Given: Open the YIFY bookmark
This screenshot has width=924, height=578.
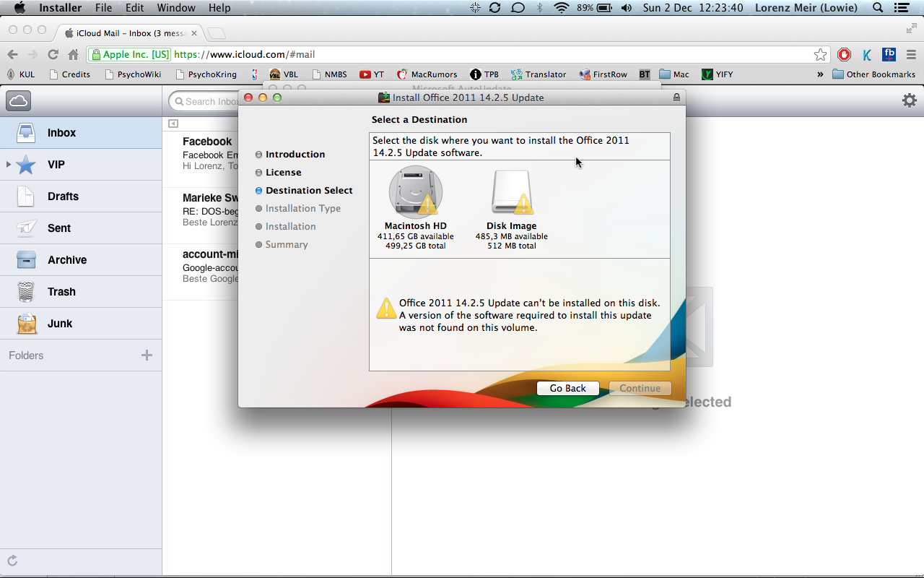Looking at the screenshot, I should click(718, 74).
